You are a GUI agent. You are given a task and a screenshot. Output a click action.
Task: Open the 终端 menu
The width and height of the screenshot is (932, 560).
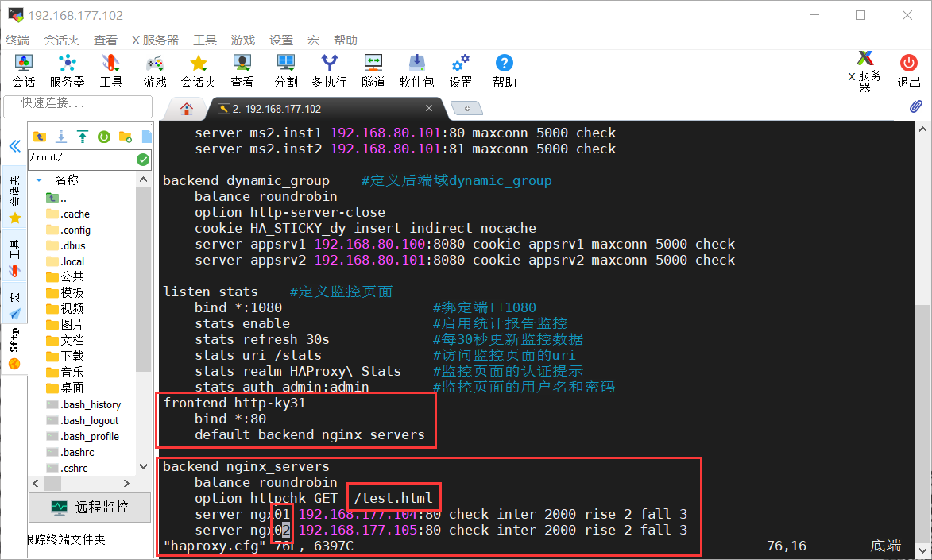[x=17, y=40]
